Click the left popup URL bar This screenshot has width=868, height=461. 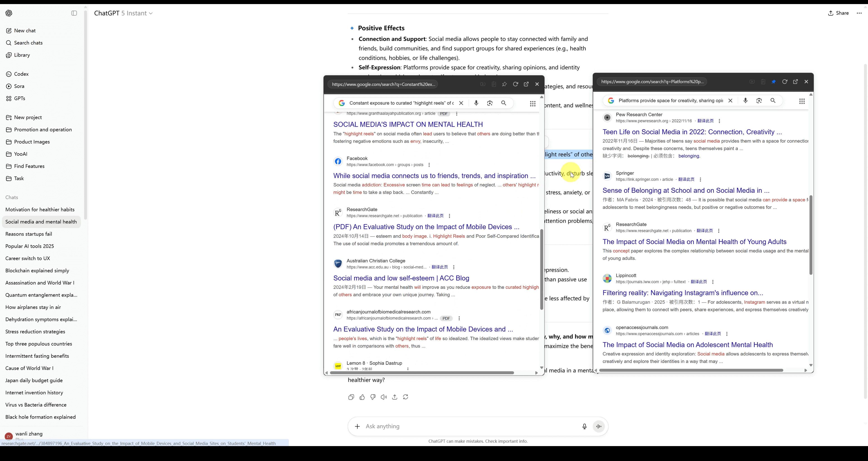(383, 84)
